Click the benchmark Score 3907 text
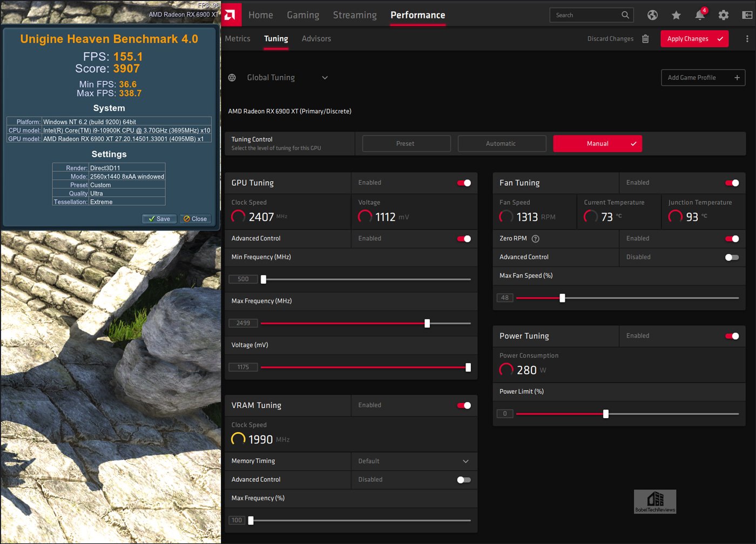Image resolution: width=756 pixels, height=544 pixels. [x=107, y=69]
